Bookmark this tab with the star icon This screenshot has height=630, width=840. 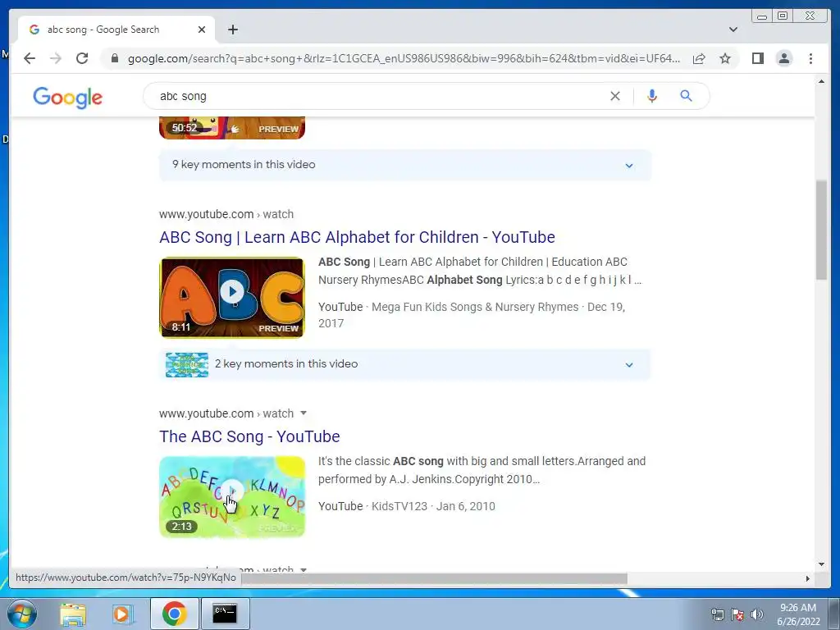click(x=725, y=58)
